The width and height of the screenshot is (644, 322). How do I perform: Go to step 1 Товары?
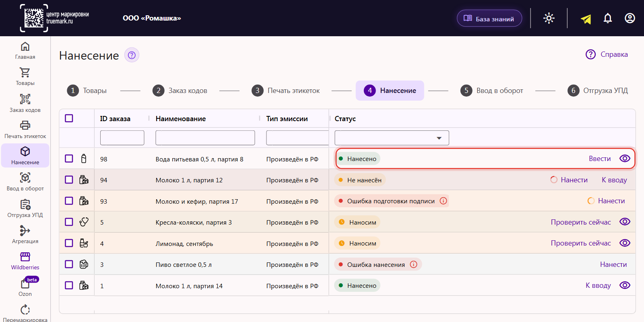coord(87,91)
